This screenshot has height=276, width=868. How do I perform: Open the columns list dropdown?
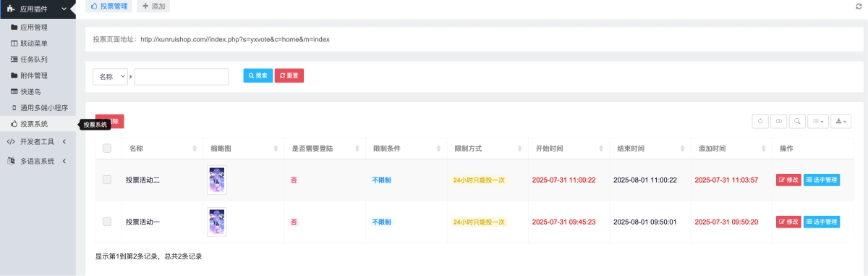817,122
